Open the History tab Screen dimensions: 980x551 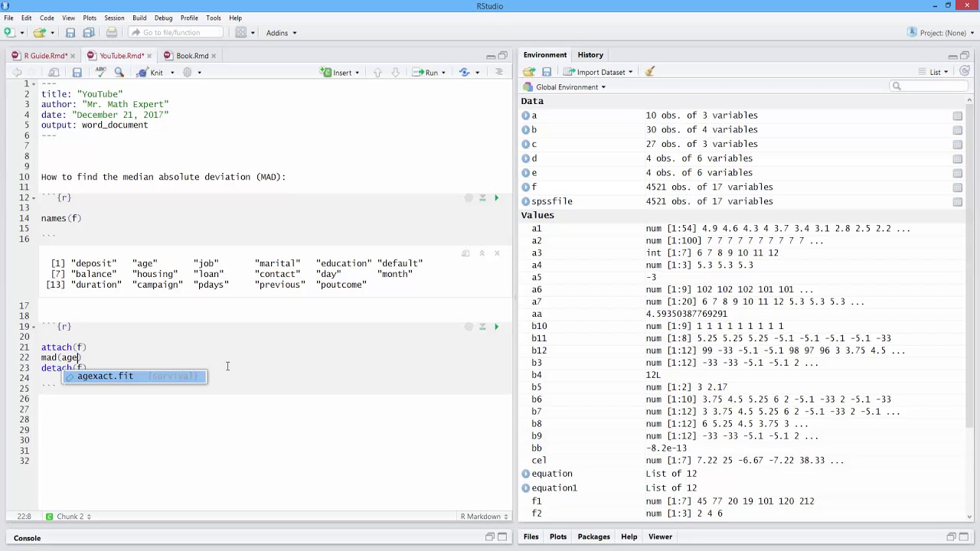[590, 55]
